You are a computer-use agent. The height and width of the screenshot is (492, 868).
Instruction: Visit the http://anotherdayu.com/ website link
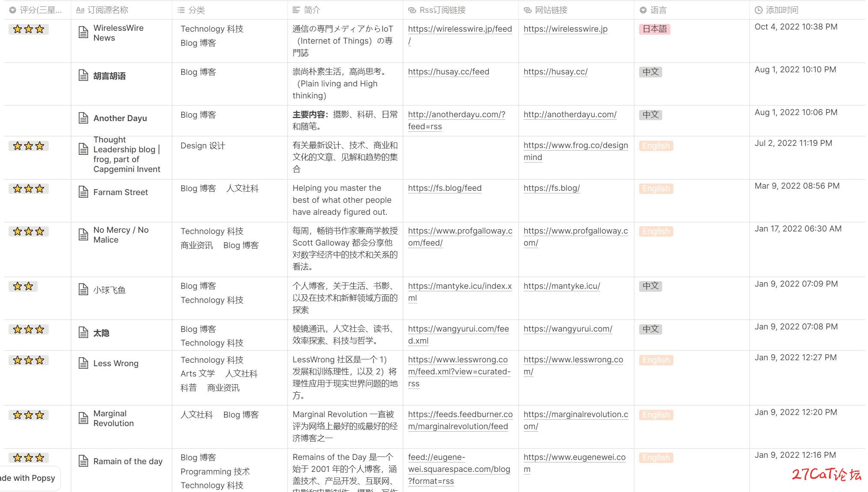point(570,114)
